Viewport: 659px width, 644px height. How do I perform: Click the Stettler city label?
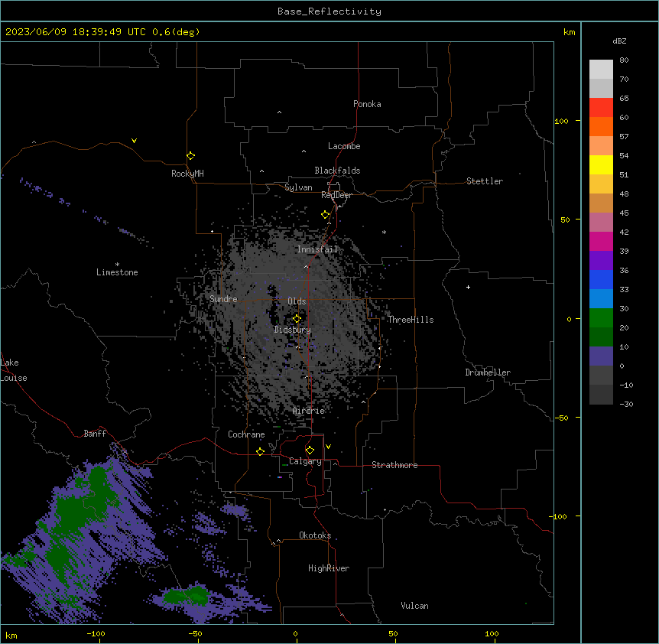[484, 181]
